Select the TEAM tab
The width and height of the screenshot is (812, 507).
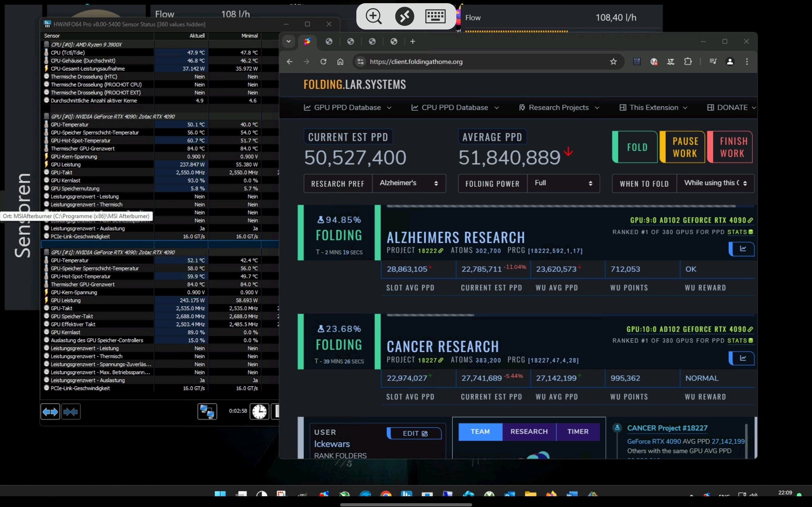coord(480,431)
